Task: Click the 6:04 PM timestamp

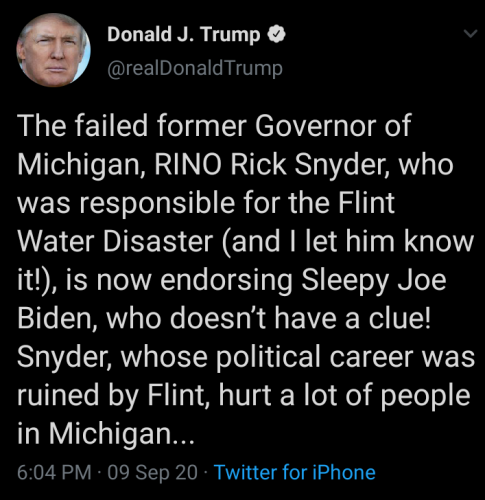Action: coord(54,472)
